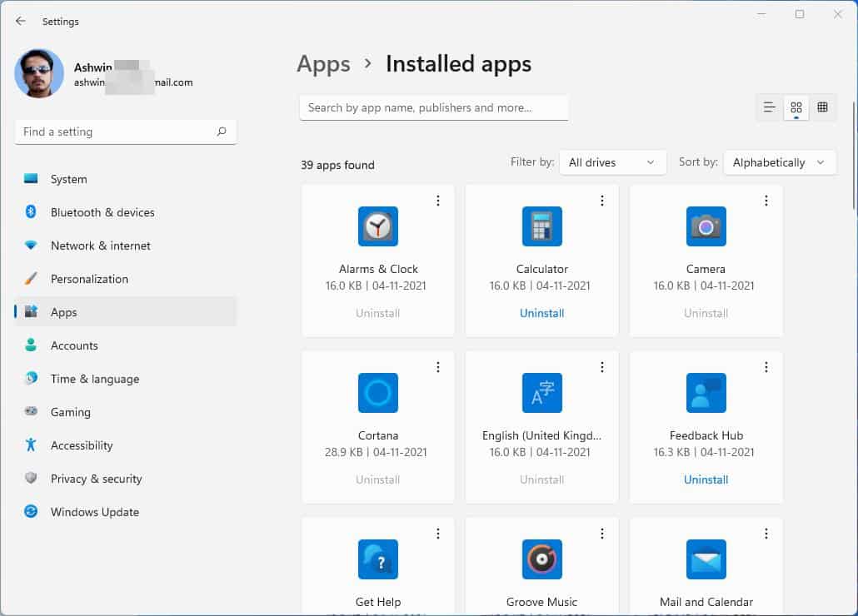The height and width of the screenshot is (616, 858).
Task: Uninstall the Calculator app
Action: point(541,313)
